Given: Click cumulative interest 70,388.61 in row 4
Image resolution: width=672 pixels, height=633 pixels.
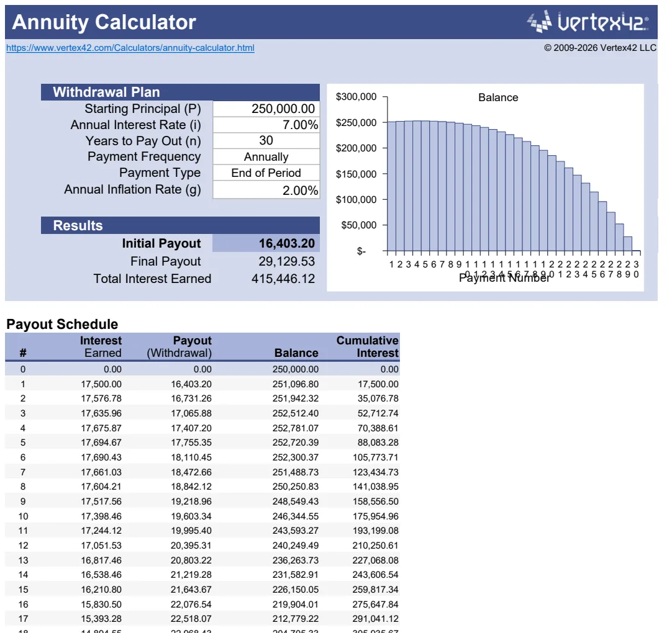Looking at the screenshot, I should (378, 428).
